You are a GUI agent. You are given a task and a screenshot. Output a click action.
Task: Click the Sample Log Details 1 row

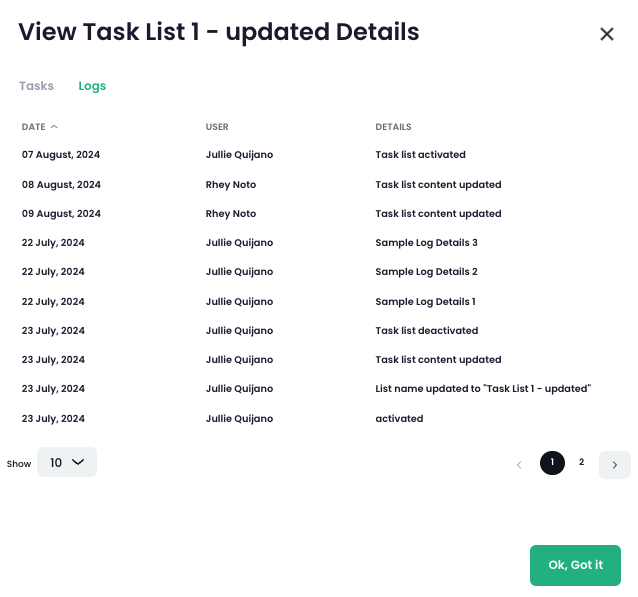(425, 302)
